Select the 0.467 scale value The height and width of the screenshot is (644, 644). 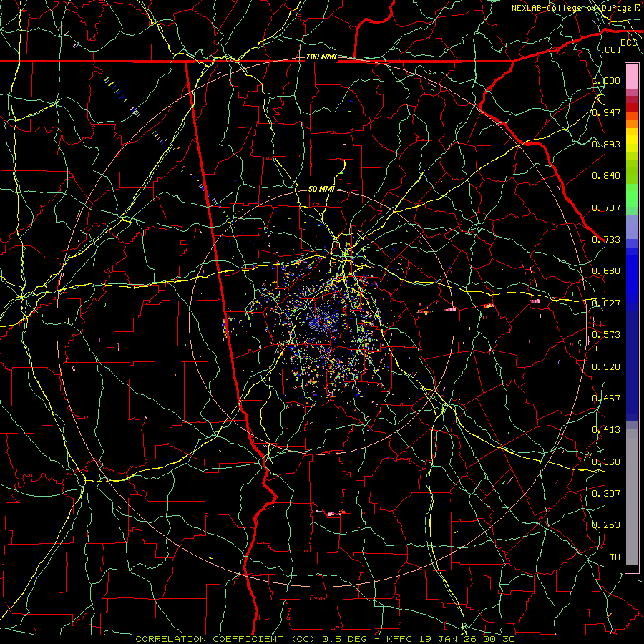coord(606,399)
